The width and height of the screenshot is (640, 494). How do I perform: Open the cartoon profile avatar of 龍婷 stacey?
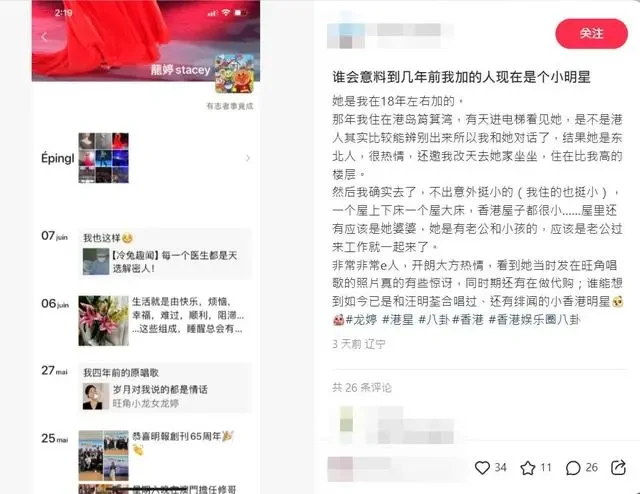tap(234, 74)
